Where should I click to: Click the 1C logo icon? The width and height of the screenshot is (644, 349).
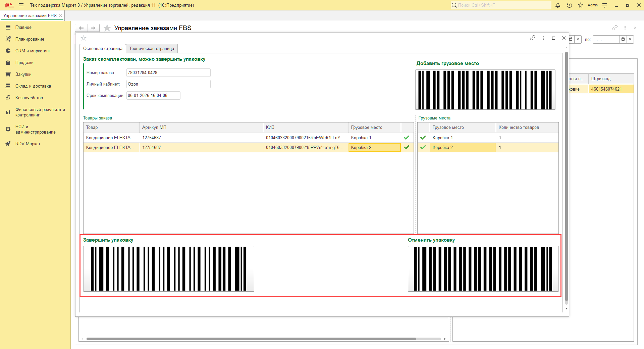(9, 5)
